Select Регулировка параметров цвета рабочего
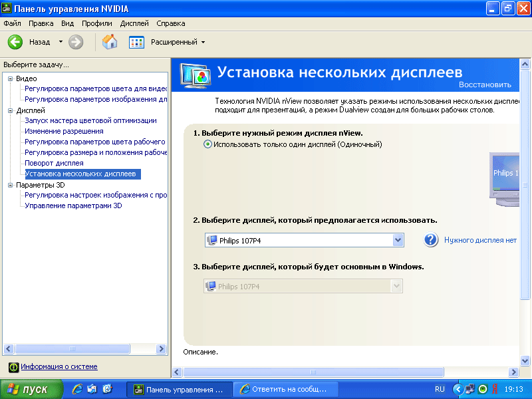532x399 pixels. click(95, 142)
